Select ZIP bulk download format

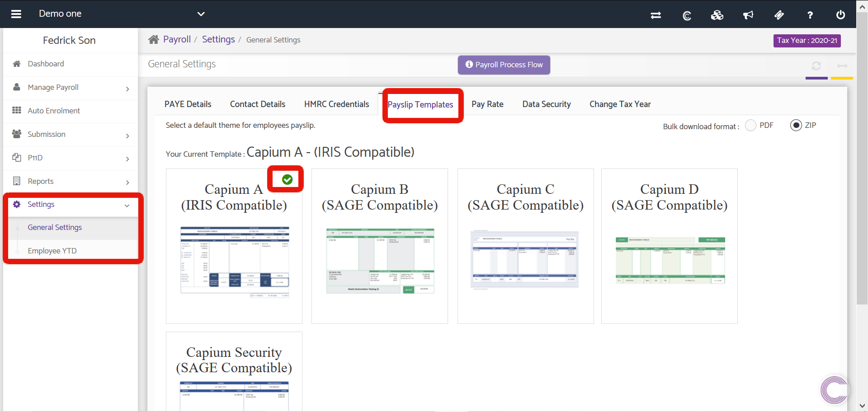[796, 125]
